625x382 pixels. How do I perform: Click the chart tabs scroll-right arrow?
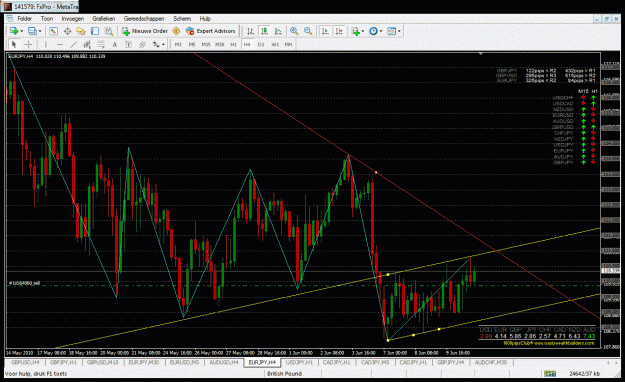(x=615, y=362)
